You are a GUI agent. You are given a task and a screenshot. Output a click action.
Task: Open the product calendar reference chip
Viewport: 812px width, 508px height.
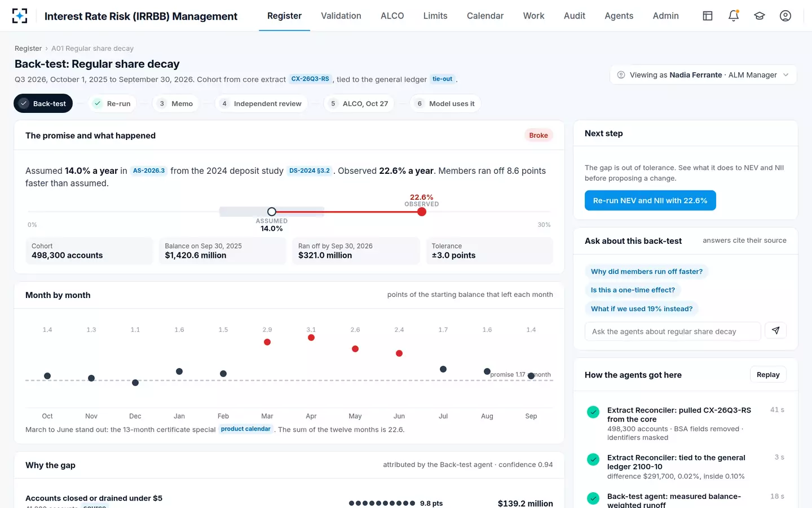(x=246, y=429)
